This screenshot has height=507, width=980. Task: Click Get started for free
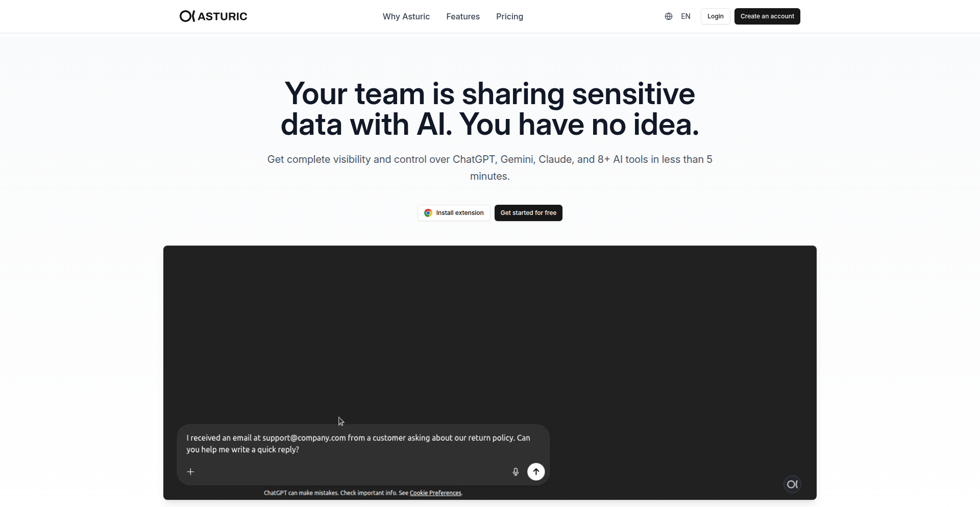point(528,213)
